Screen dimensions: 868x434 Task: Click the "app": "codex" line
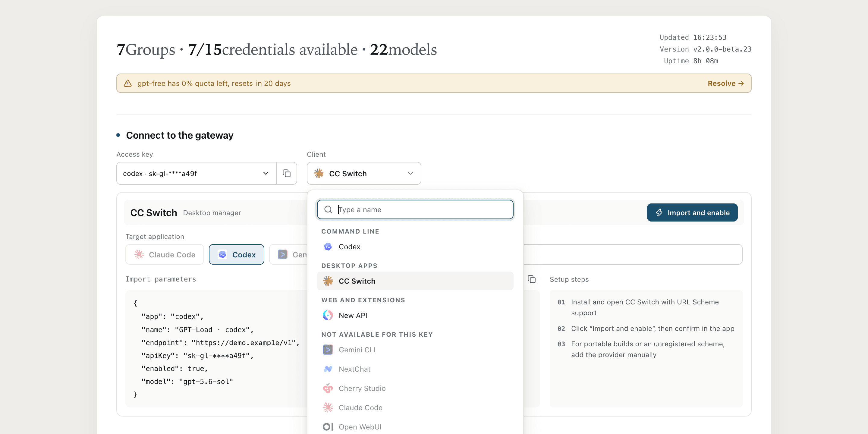tap(172, 316)
